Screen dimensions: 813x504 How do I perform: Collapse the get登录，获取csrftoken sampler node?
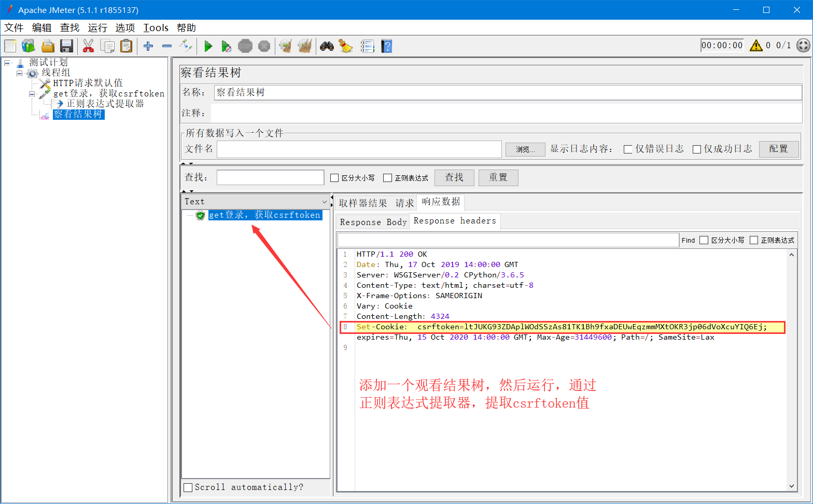(32, 94)
